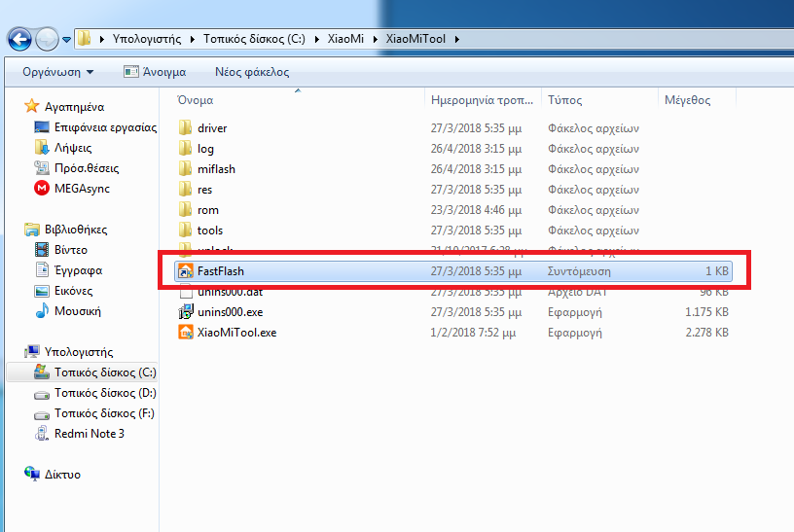This screenshot has width=794, height=532.
Task: Select Τοπικός δίσκος (C:) in the breadcrumb
Action: [x=254, y=39]
